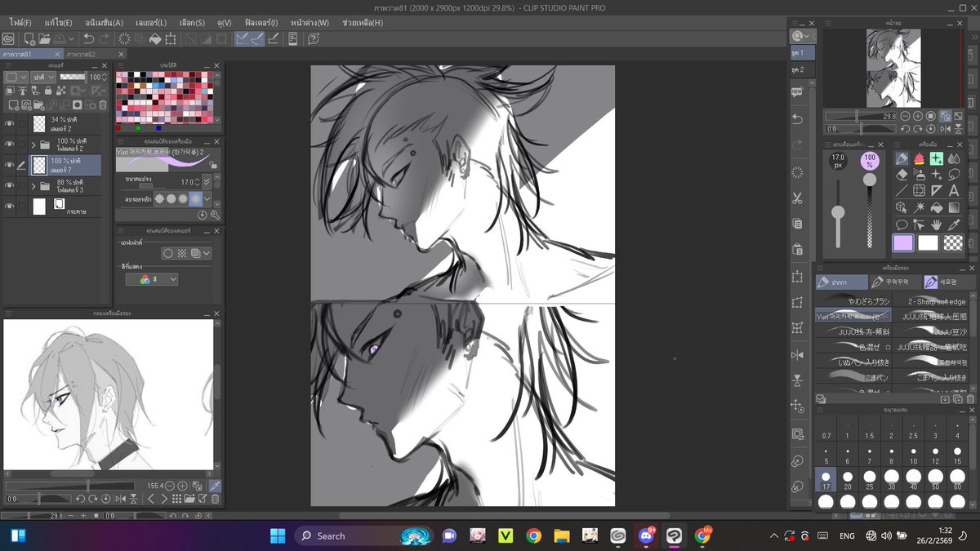Hide the 34% เลเยอร์ 2 layer
980x551 pixels.
click(x=10, y=124)
